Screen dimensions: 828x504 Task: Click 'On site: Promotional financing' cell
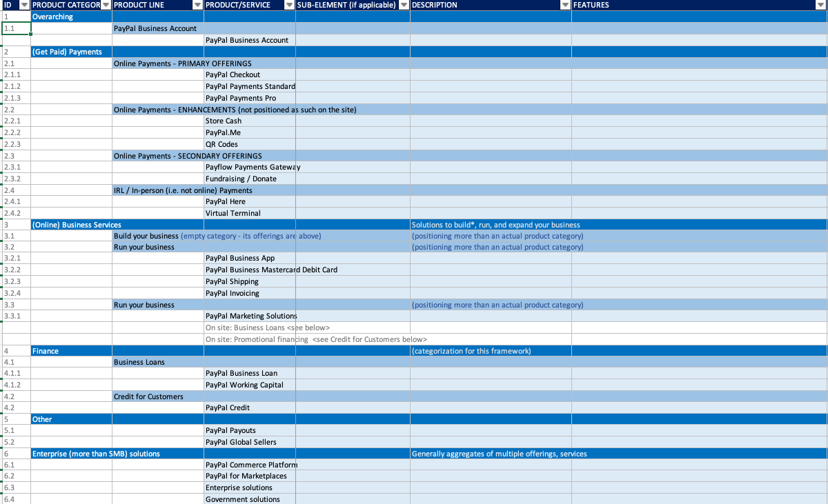tap(250, 339)
